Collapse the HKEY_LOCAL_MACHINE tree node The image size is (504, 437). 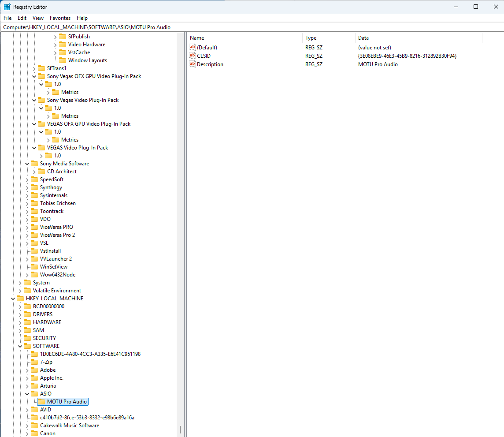(13, 299)
